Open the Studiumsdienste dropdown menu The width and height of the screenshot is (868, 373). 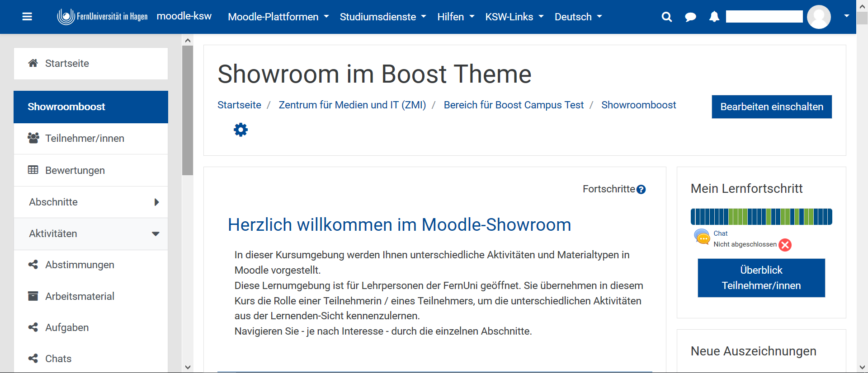pos(383,17)
